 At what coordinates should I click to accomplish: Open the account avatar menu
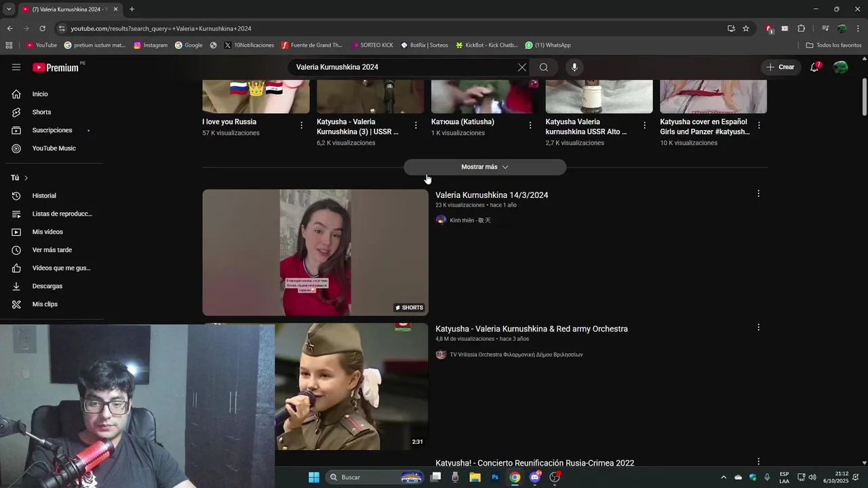840,67
